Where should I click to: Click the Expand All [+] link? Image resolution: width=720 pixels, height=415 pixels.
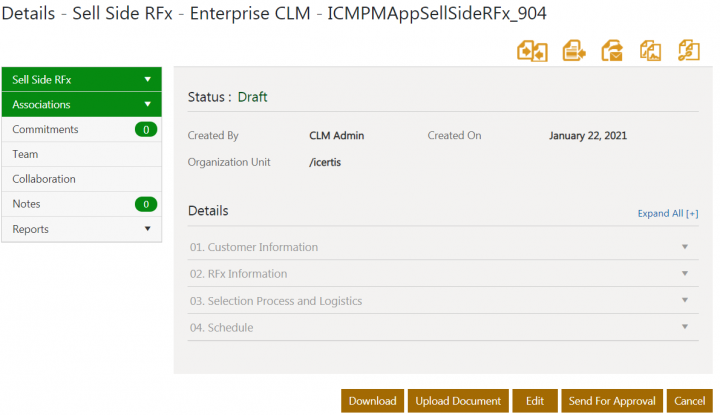click(668, 213)
